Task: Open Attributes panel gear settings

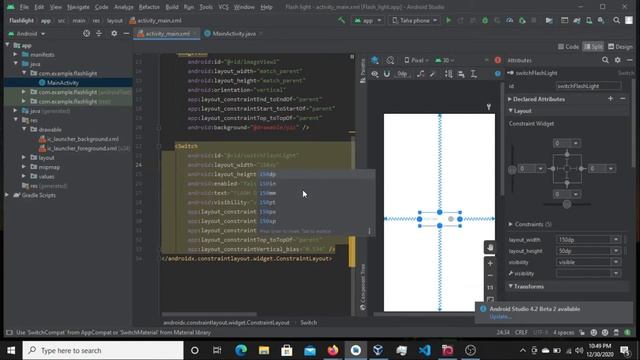Action: coord(618,60)
